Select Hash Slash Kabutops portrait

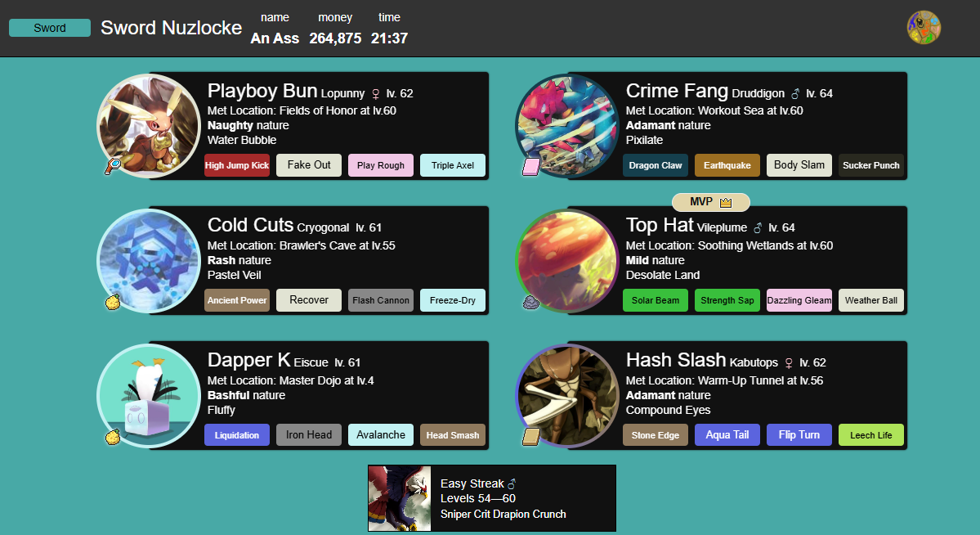click(567, 395)
